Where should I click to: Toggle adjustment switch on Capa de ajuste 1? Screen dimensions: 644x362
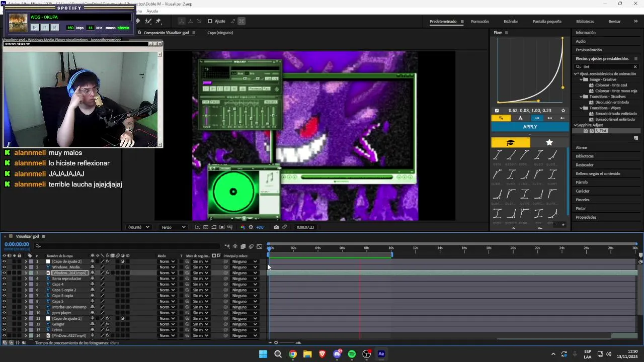coord(122,318)
